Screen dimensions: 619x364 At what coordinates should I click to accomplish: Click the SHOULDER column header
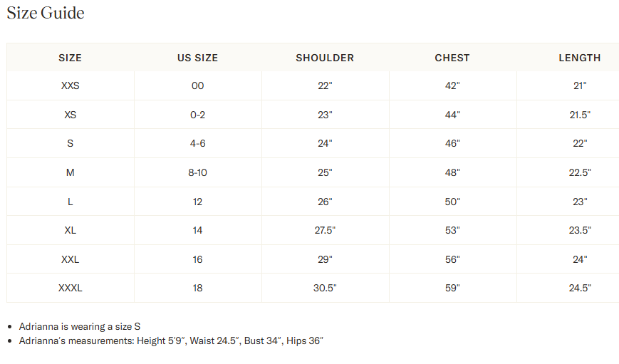tap(325, 58)
